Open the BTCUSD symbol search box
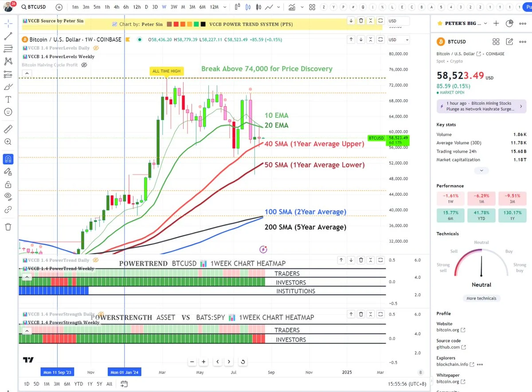Screen dimensions: 532x392 pos(33,8)
